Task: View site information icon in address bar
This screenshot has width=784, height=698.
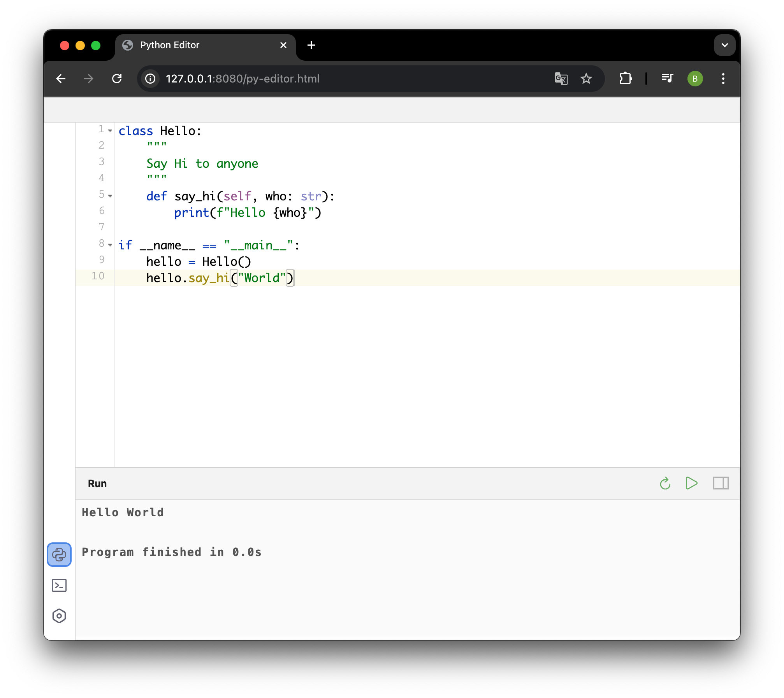Action: coord(150,79)
